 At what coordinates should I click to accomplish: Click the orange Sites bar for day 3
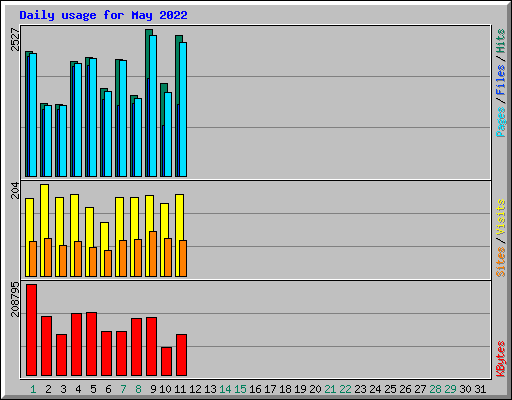[x=63, y=261]
